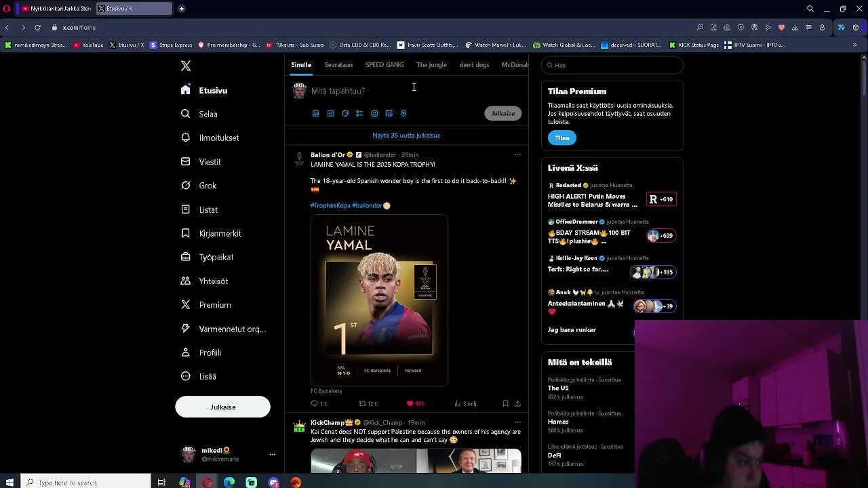868x488 pixels.
Task: Open KICK Status Page bookmark
Action: (694, 45)
